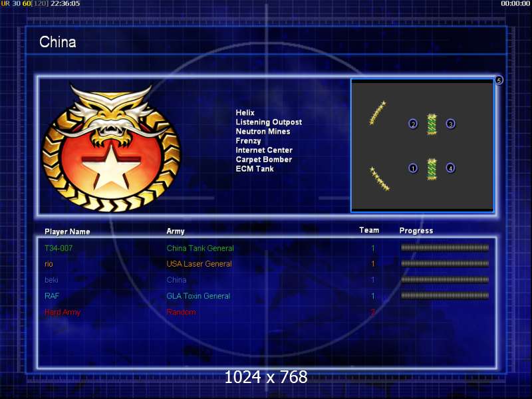Click team number 1 for T34-007
This screenshot has width=532, height=399.
(373, 248)
